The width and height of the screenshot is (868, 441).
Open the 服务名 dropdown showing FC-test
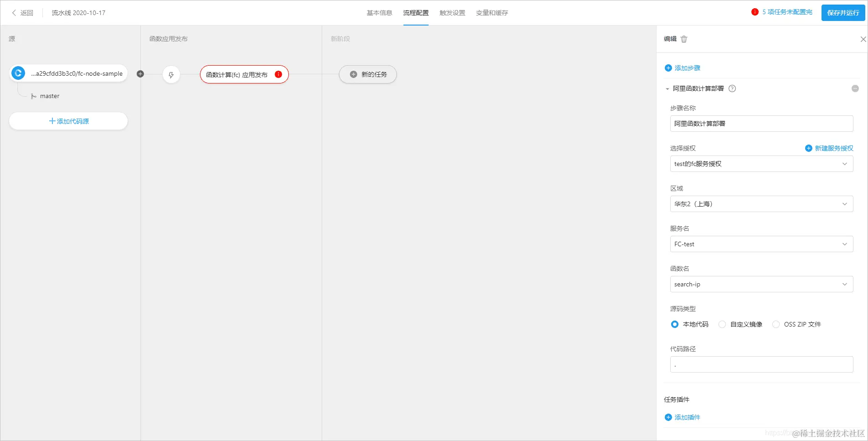761,244
